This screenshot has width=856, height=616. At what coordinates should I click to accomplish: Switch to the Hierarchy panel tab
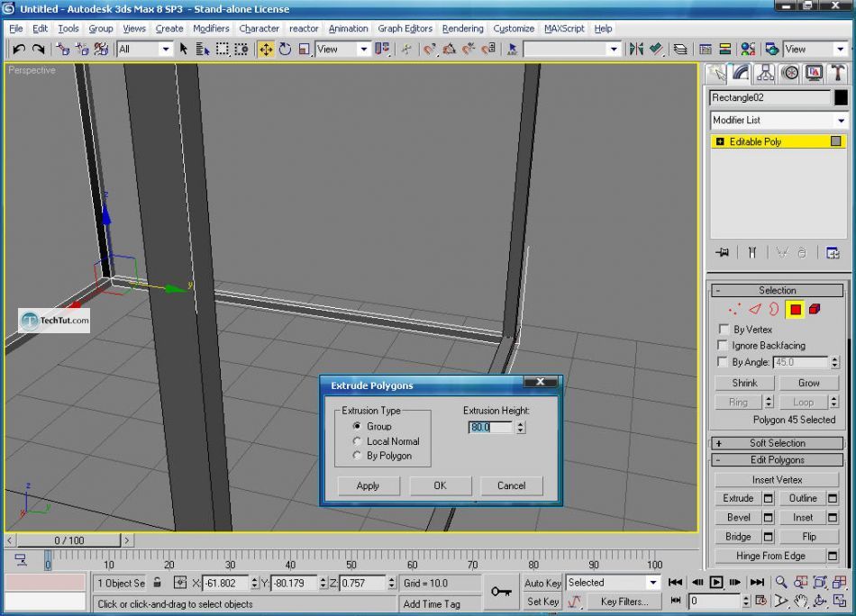pos(765,73)
